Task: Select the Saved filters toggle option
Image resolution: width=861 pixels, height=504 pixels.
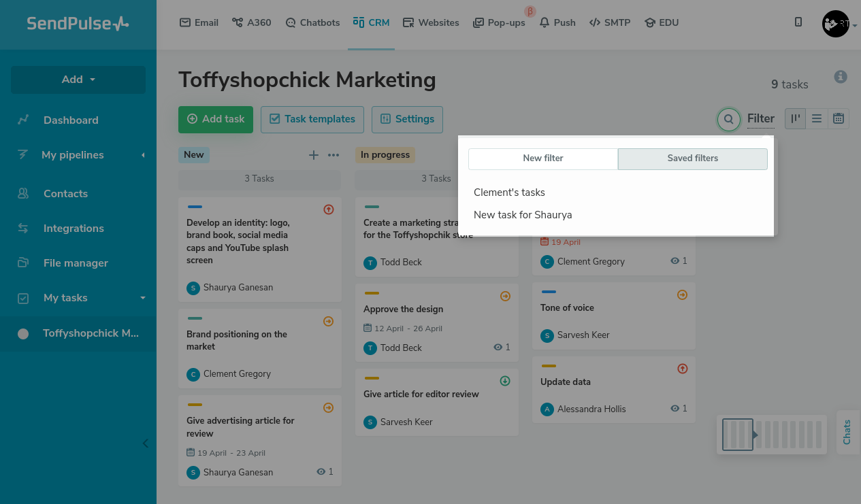Action: [x=692, y=158]
